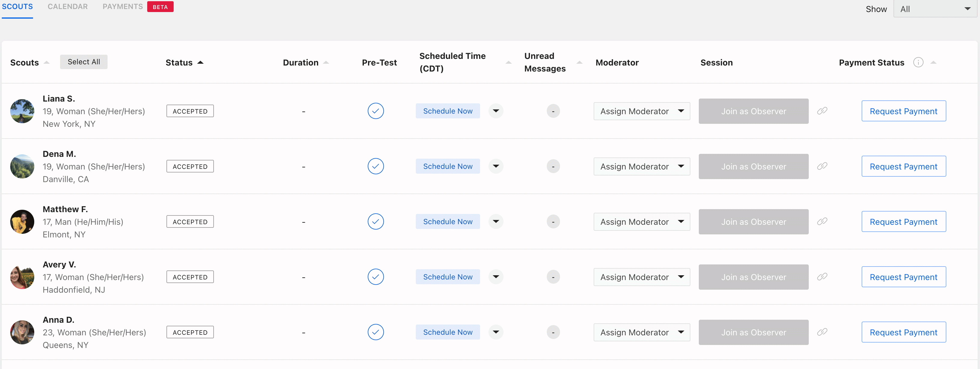Viewport: 980px width, 369px height.
Task: Open the Payments beta tab
Action: point(138,7)
